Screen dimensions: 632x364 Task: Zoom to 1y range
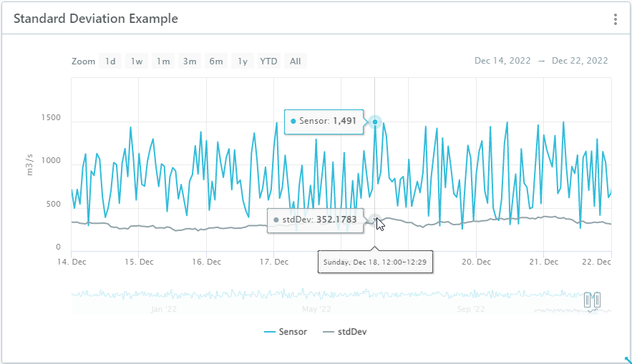[x=243, y=62]
